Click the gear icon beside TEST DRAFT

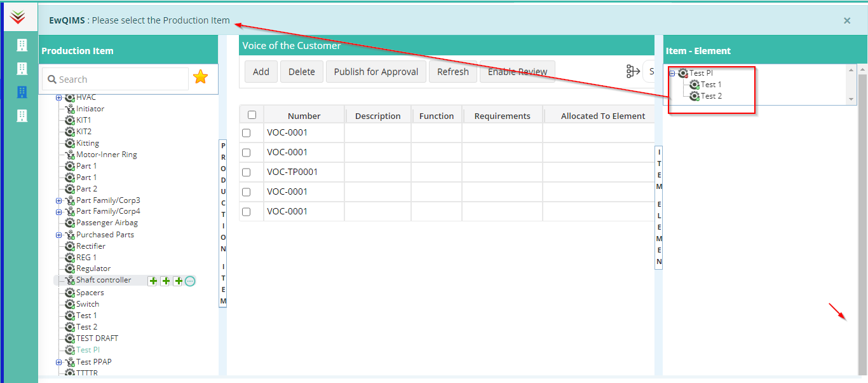click(x=70, y=338)
